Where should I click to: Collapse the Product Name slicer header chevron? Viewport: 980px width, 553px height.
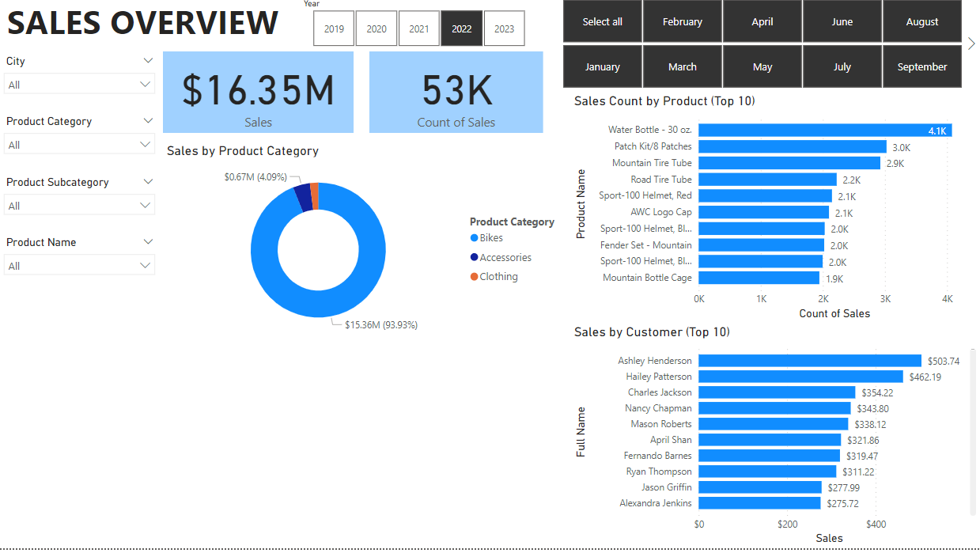(x=148, y=242)
